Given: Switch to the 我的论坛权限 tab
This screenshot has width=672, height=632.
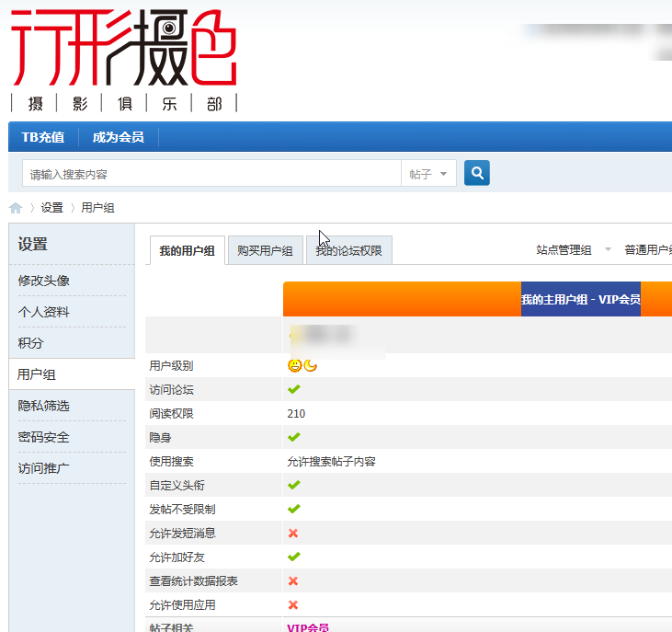Looking at the screenshot, I should click(x=348, y=250).
